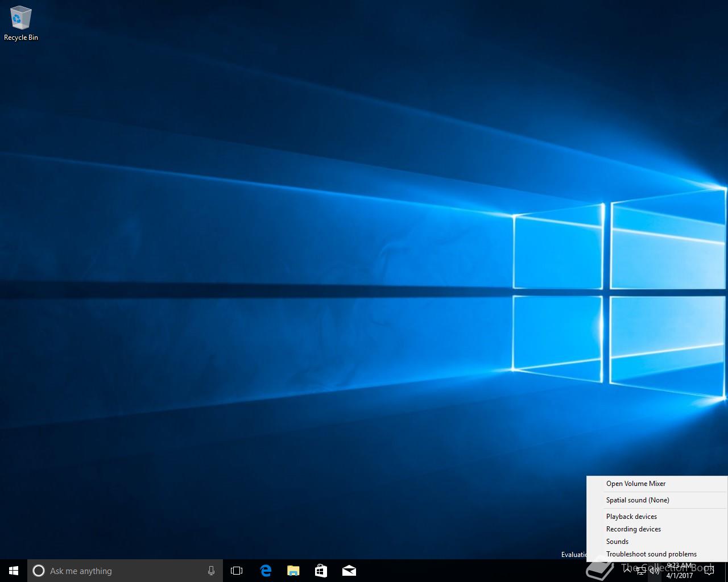
Task: Open File Explorer from taskbar
Action: point(293,571)
